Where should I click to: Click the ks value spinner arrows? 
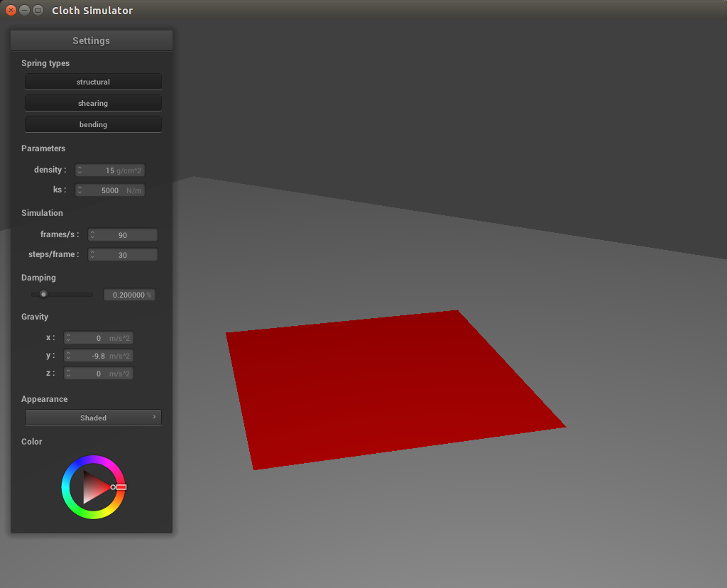click(80, 190)
